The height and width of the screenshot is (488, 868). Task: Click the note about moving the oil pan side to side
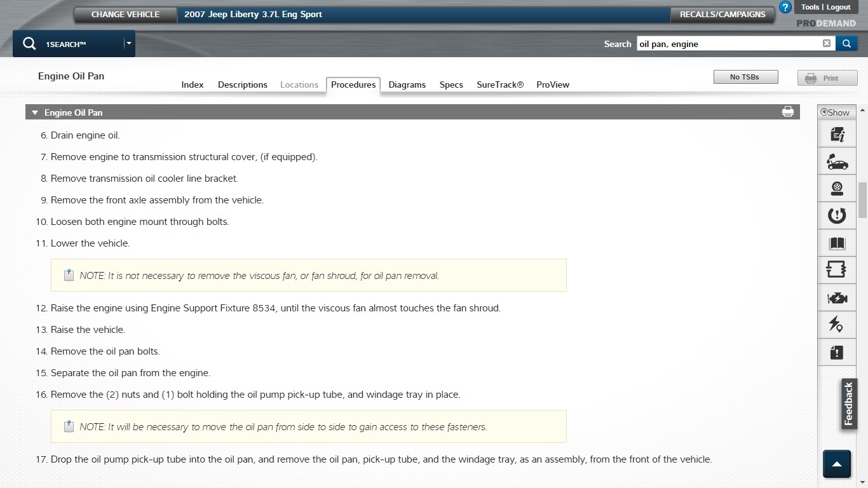point(283,427)
